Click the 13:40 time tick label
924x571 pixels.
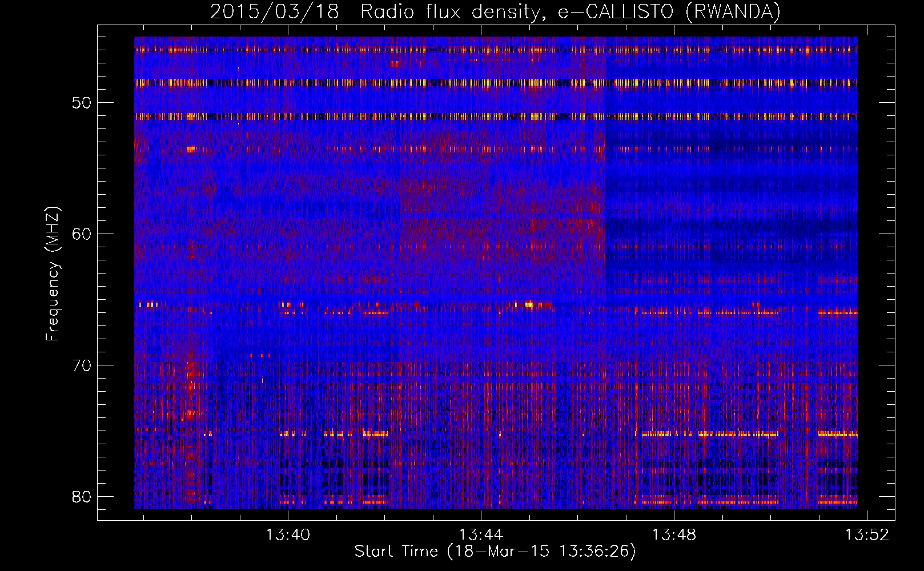pos(288,534)
